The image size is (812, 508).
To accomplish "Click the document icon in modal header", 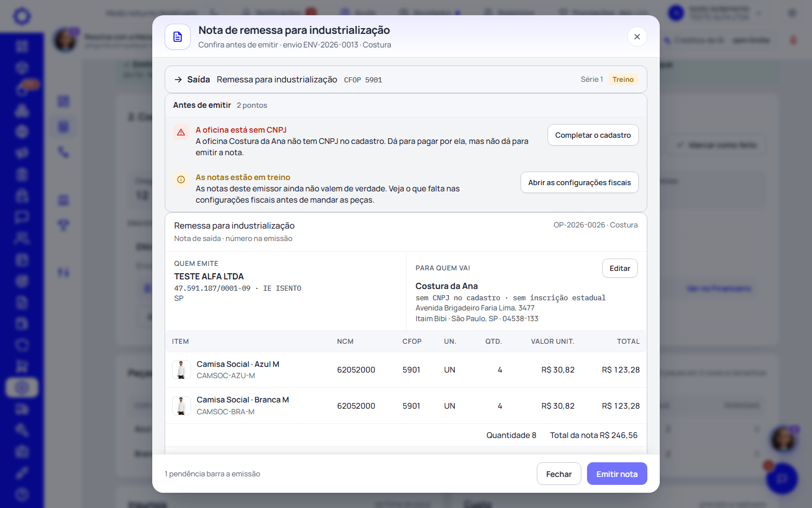I will [x=178, y=37].
